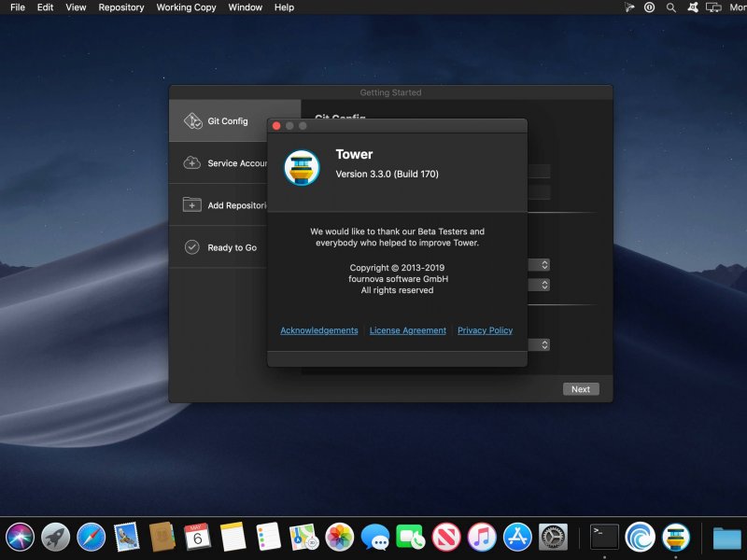Click the Version 3.3.0 (Build 170) text
Screen dimensions: 747x560
pyautogui.click(x=387, y=174)
